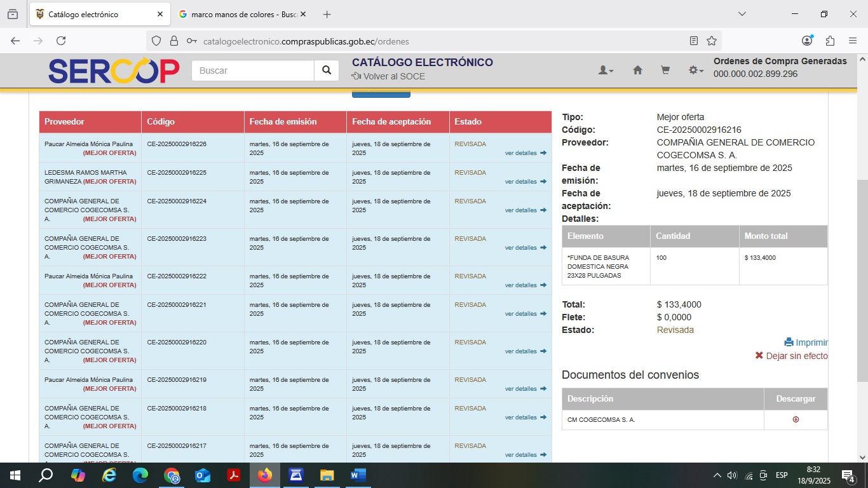
Task: View details of order CE-20250002916222
Action: [525, 285]
